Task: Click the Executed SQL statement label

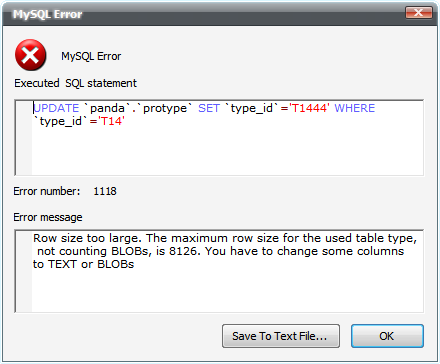Action: (x=75, y=83)
